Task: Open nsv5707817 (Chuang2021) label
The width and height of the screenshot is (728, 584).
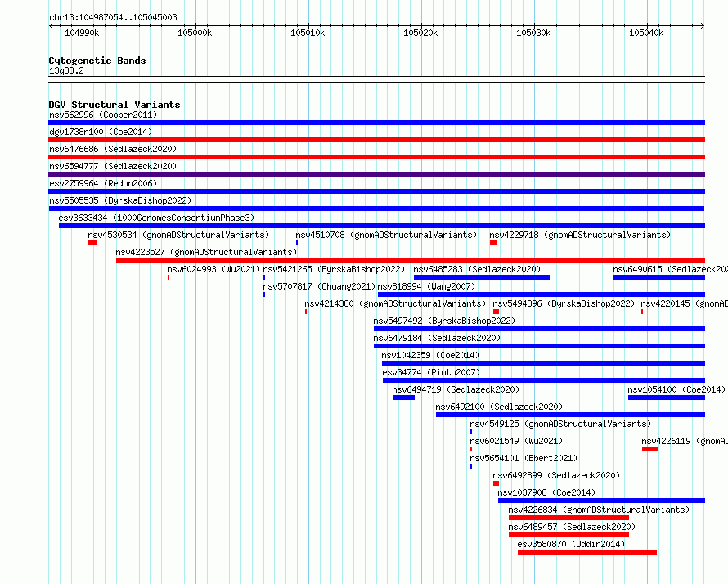Action: coord(319,286)
